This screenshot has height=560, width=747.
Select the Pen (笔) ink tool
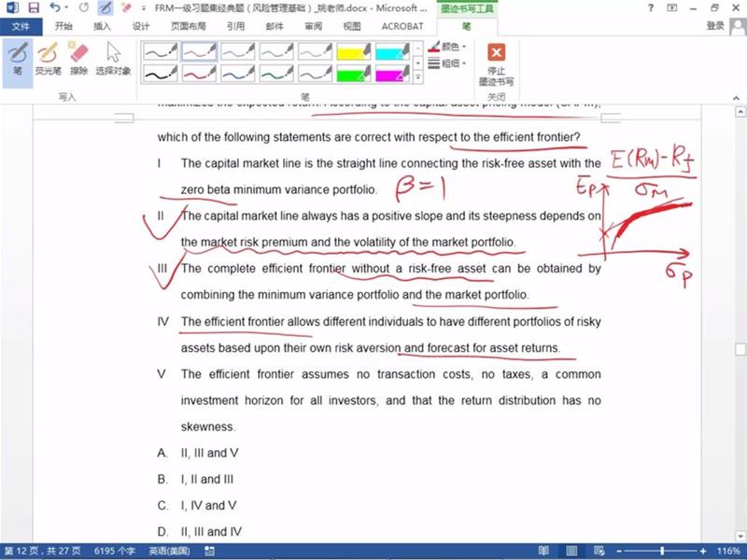pos(17,56)
